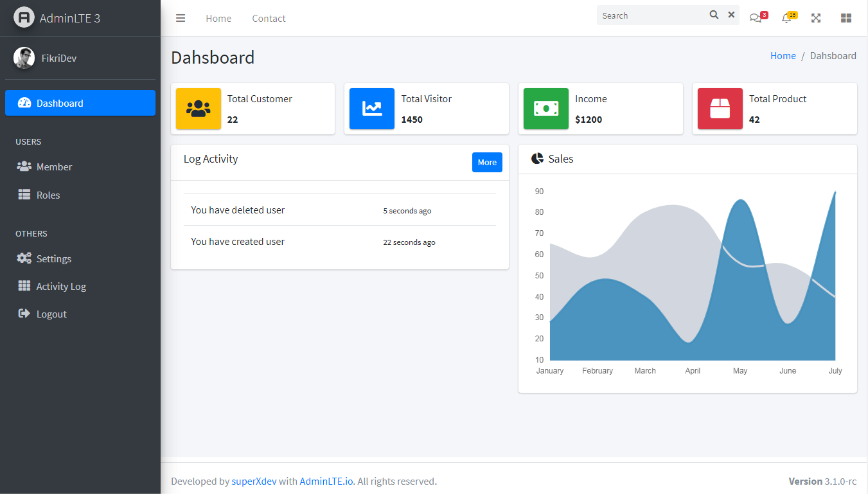Open Roles in the sidebar
This screenshot has height=495, width=868.
80,195
